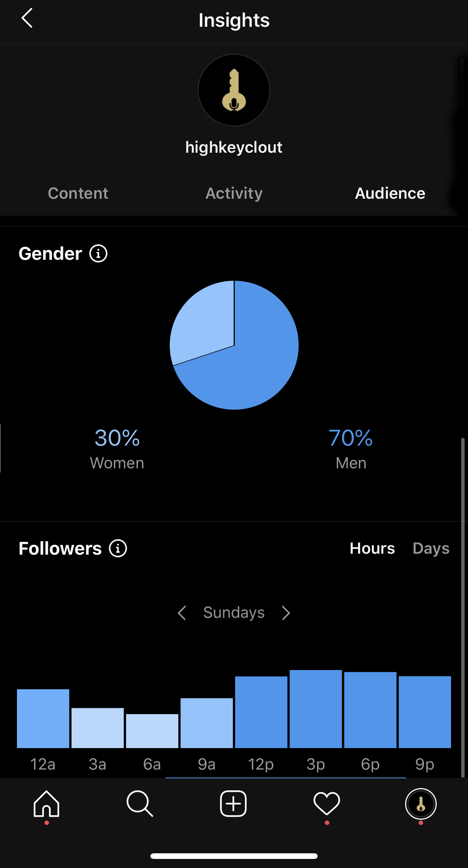Screen dimensions: 468x868
Task: Switch Followers view to Days
Action: tap(431, 549)
